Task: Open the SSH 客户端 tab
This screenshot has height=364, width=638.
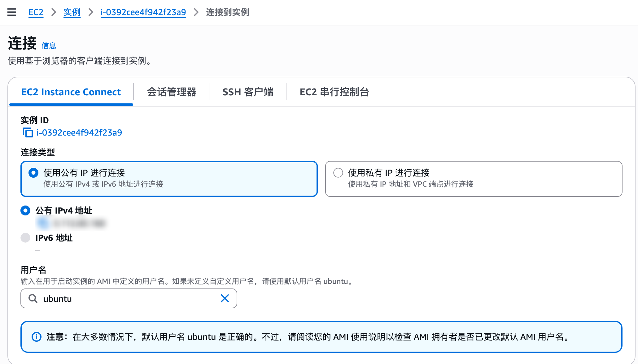Action: [248, 92]
